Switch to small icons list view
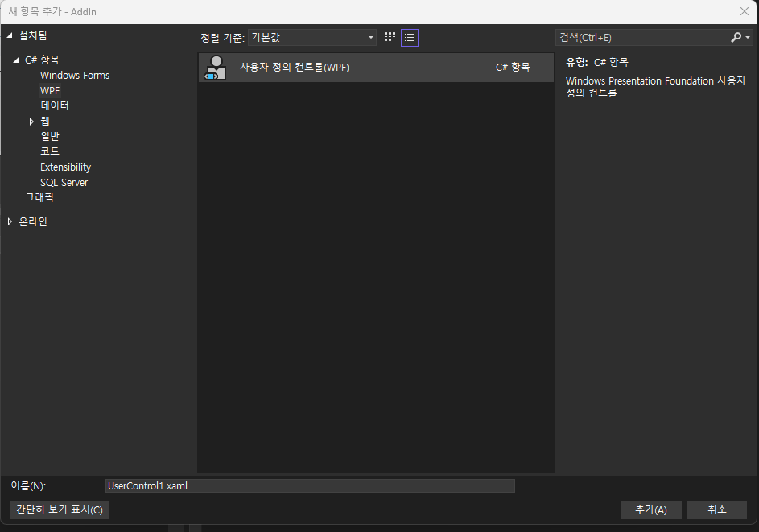This screenshot has width=759, height=532. click(x=410, y=38)
